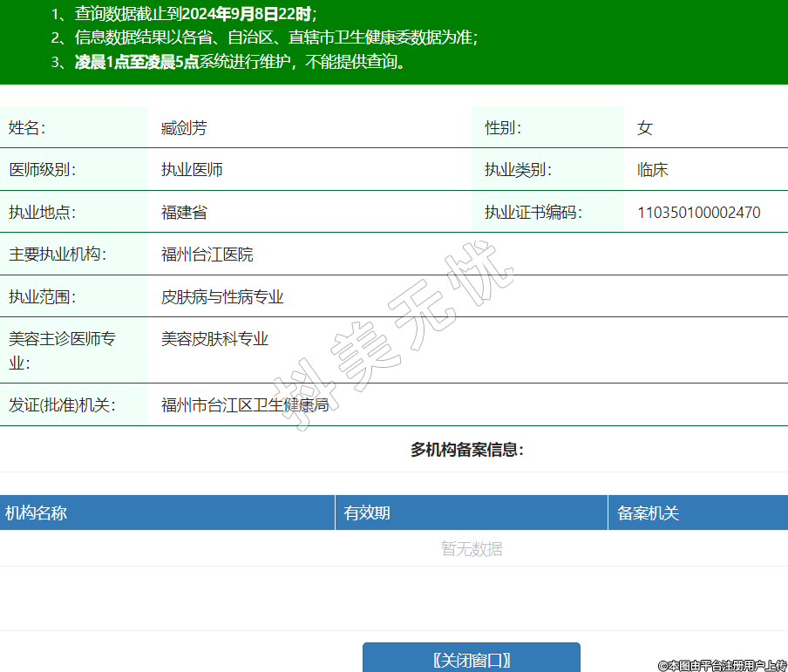The width and height of the screenshot is (788, 672).
Task: Click the 多机构备案信息 section heading
Action: 466,450
